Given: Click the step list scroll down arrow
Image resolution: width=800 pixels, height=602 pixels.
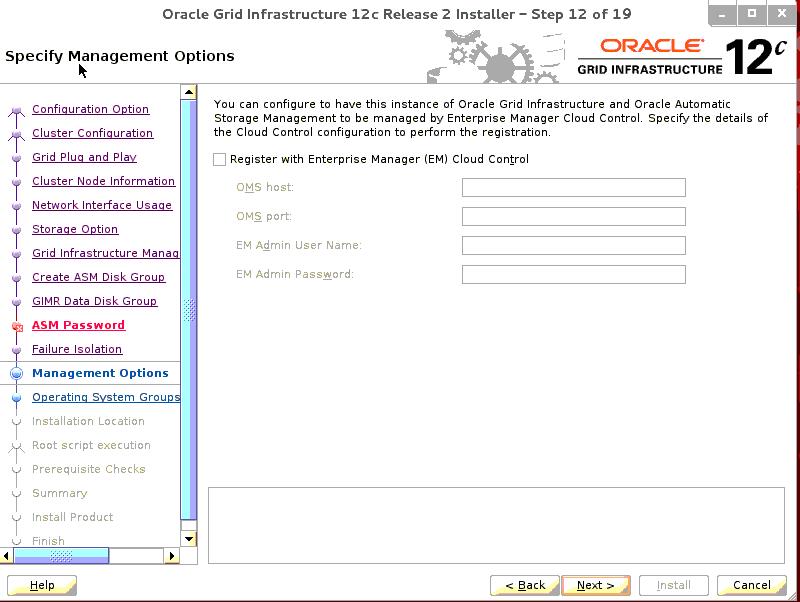Looking at the screenshot, I should click(x=189, y=539).
